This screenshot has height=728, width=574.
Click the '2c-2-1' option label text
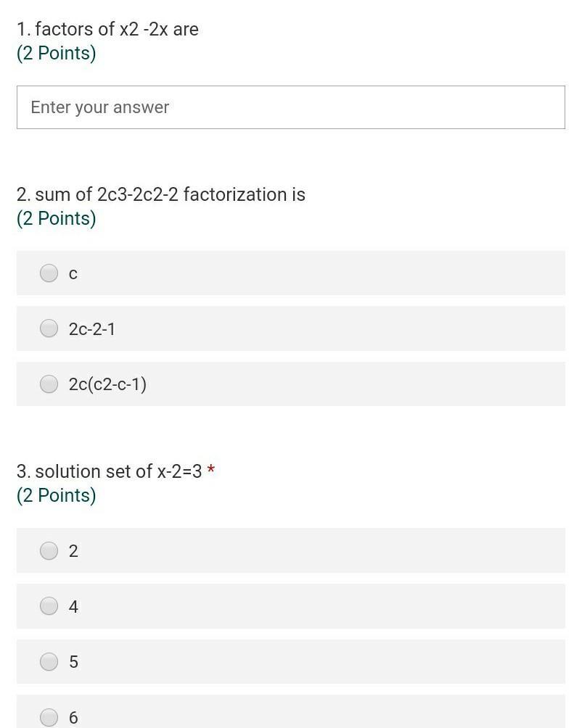[92, 329]
